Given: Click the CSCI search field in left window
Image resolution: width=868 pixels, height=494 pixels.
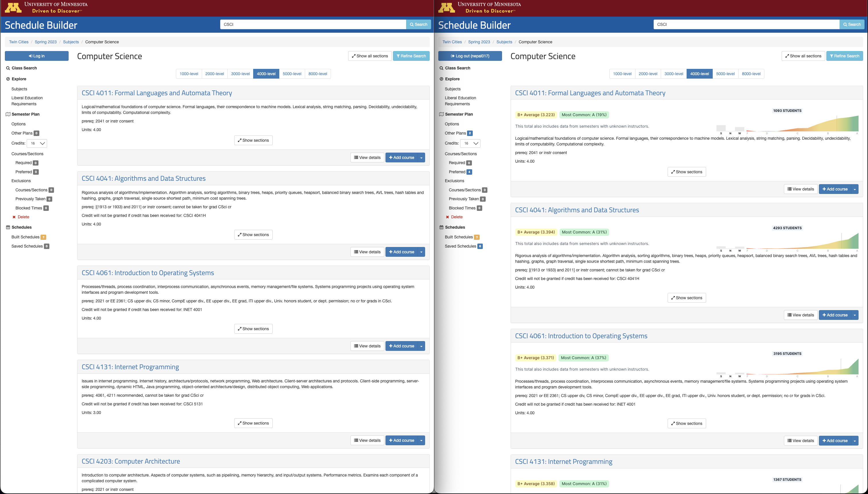Looking at the screenshot, I should coord(313,24).
